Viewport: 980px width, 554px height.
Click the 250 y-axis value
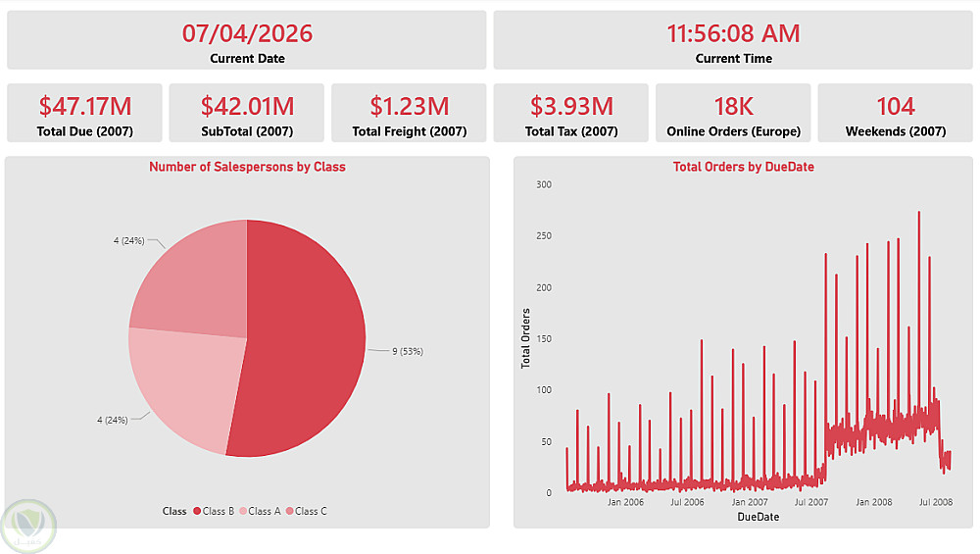tap(544, 235)
